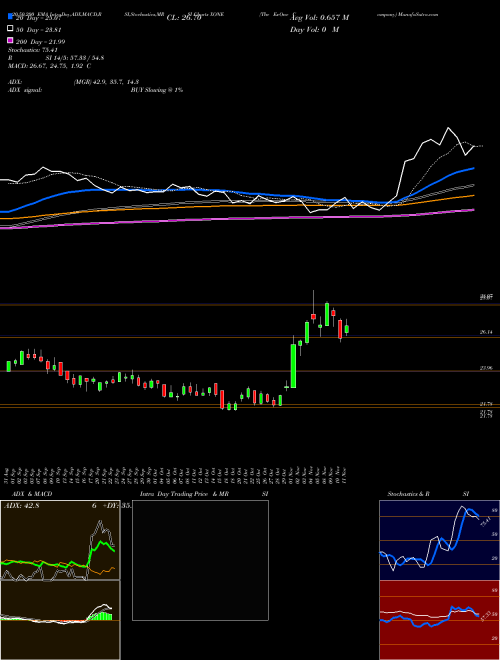Screen dimensions: 500x660
Task: Click the 'Intra Day Trading Price & MRSI' title
Action: click(x=204, y=494)
